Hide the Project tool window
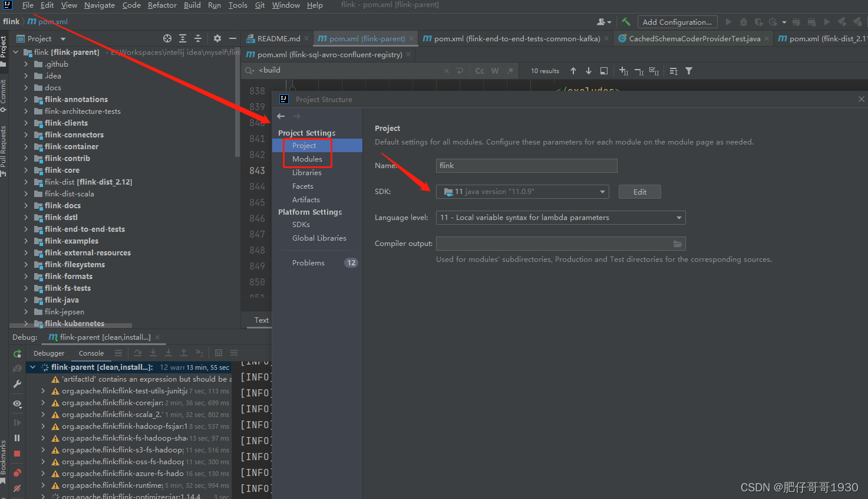Viewport: 868px width, 499px height. pyautogui.click(x=233, y=38)
